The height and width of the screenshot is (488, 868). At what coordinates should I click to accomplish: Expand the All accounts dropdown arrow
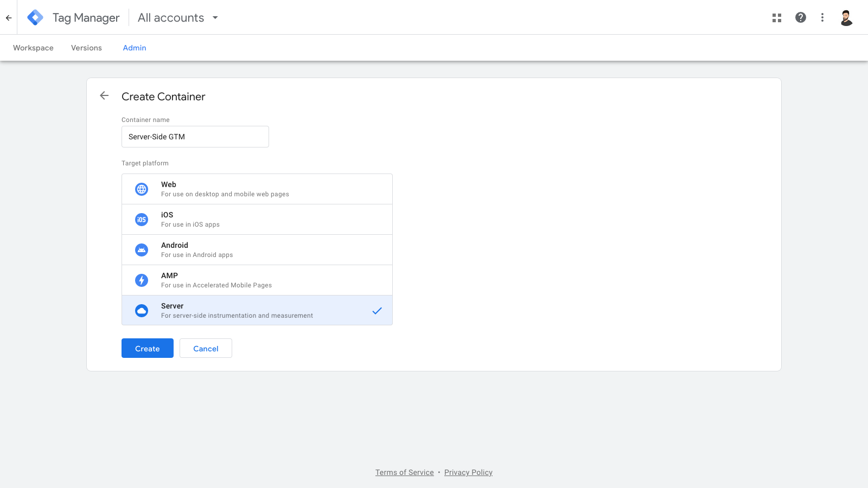coord(215,18)
